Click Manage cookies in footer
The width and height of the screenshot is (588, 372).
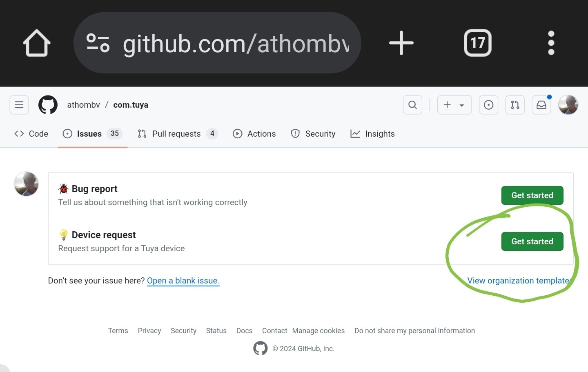318,331
